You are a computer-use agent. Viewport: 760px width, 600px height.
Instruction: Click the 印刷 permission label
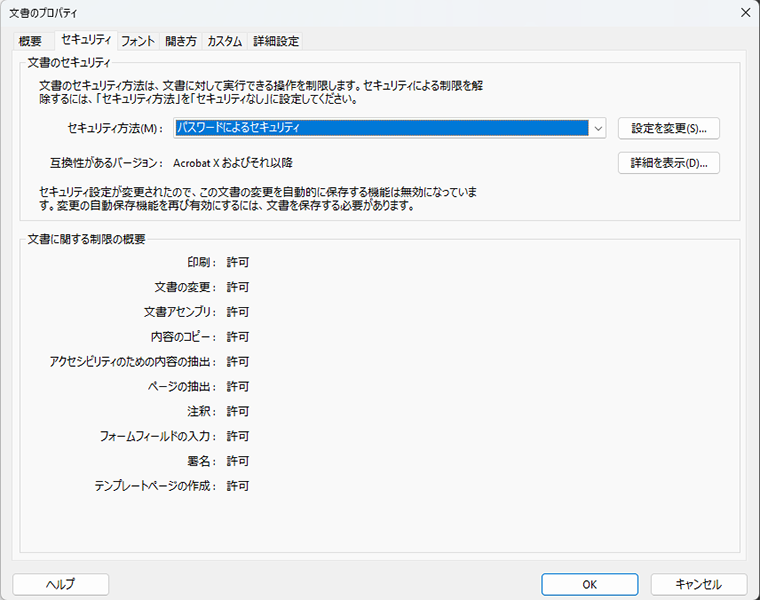point(201,262)
